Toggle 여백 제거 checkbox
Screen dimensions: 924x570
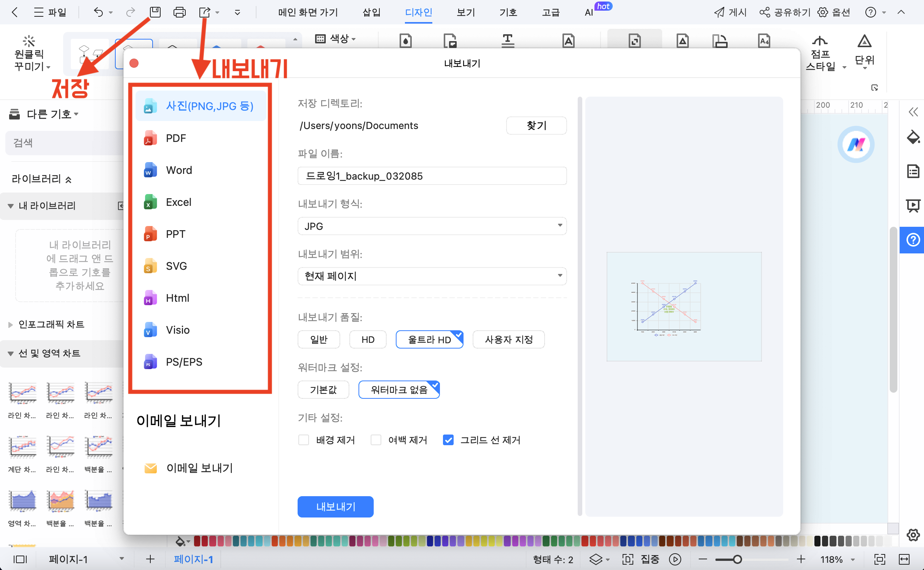click(x=376, y=439)
